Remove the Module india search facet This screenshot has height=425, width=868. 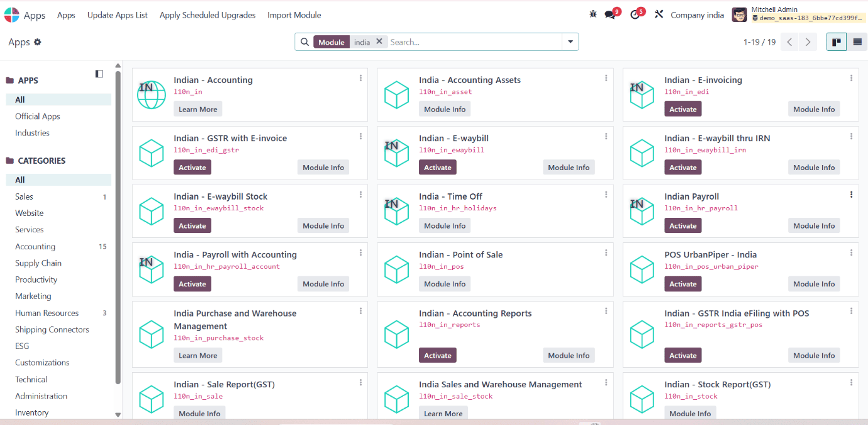coord(379,42)
